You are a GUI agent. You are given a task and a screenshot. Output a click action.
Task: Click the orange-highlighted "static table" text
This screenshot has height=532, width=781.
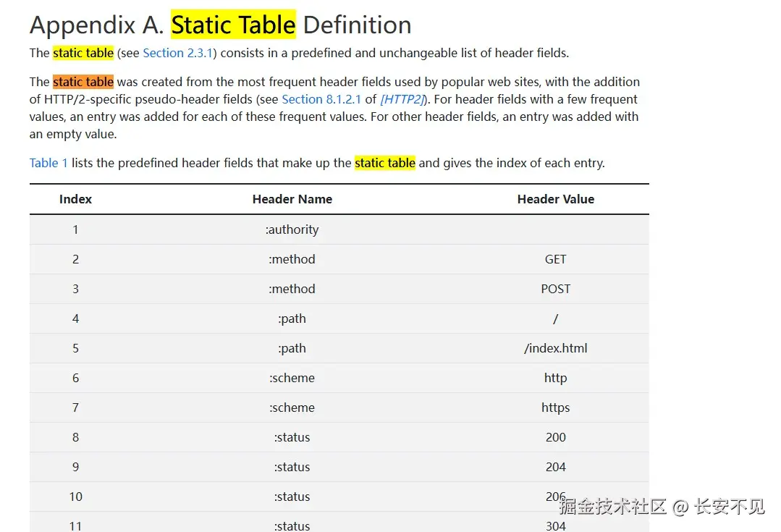(x=83, y=82)
